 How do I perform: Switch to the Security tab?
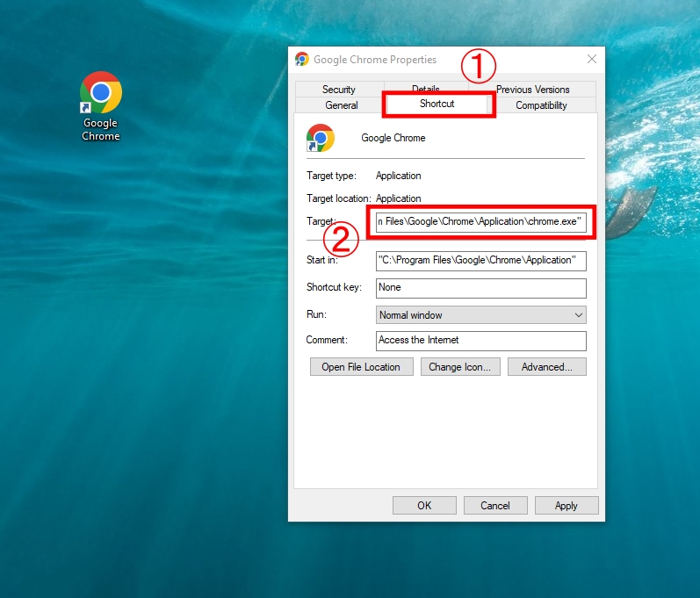pos(339,90)
